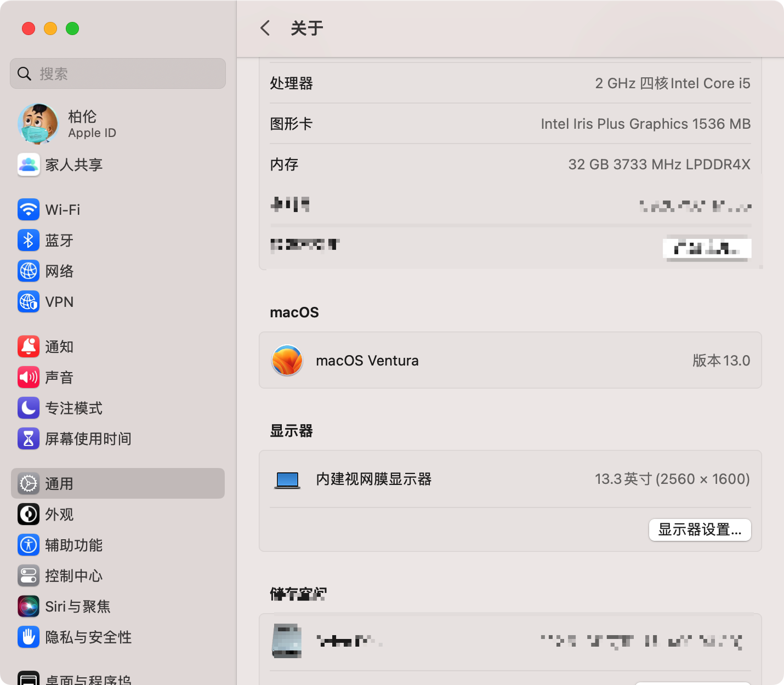Click the 屏幕使用时间 hourglass icon
784x685 pixels.
[29, 438]
